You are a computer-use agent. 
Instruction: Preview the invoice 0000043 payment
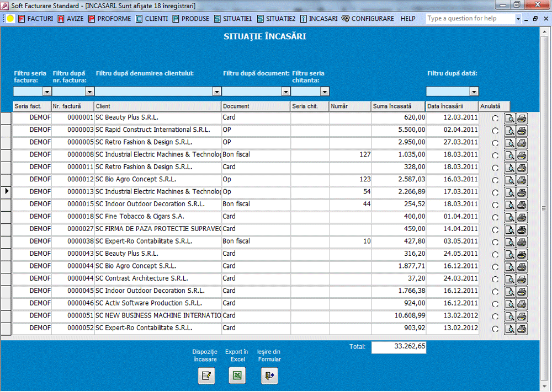(x=509, y=255)
